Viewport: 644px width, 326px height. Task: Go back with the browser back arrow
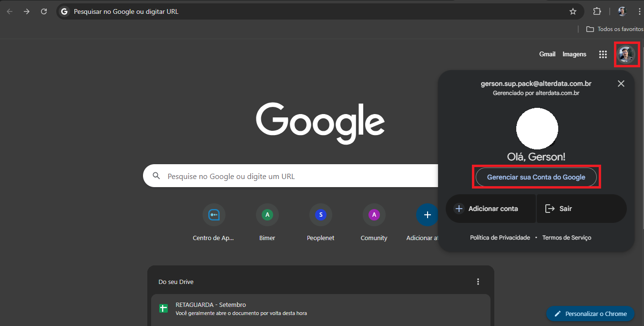pos(10,11)
